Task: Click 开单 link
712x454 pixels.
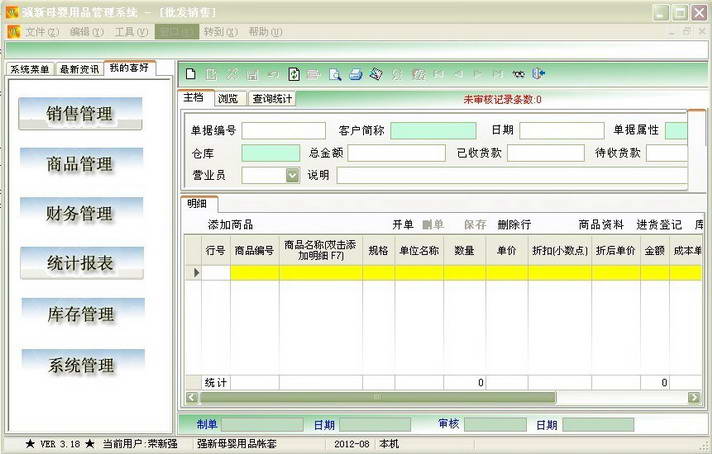Action: coord(403,224)
